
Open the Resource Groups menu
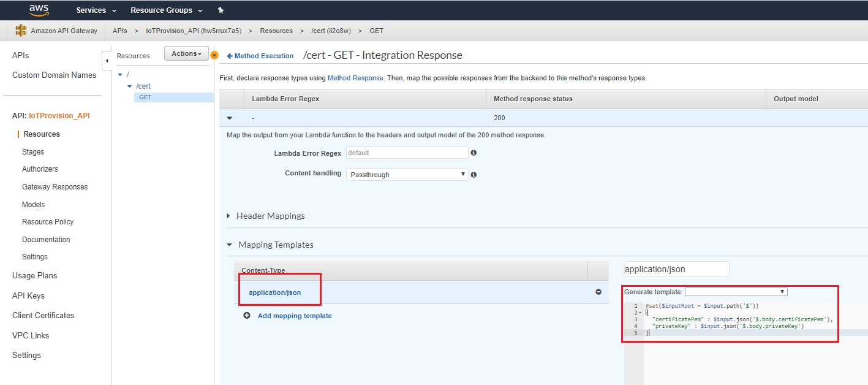pyautogui.click(x=167, y=10)
